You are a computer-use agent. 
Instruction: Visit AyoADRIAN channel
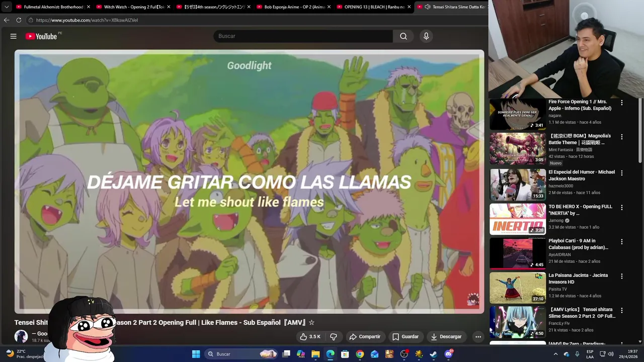559,255
